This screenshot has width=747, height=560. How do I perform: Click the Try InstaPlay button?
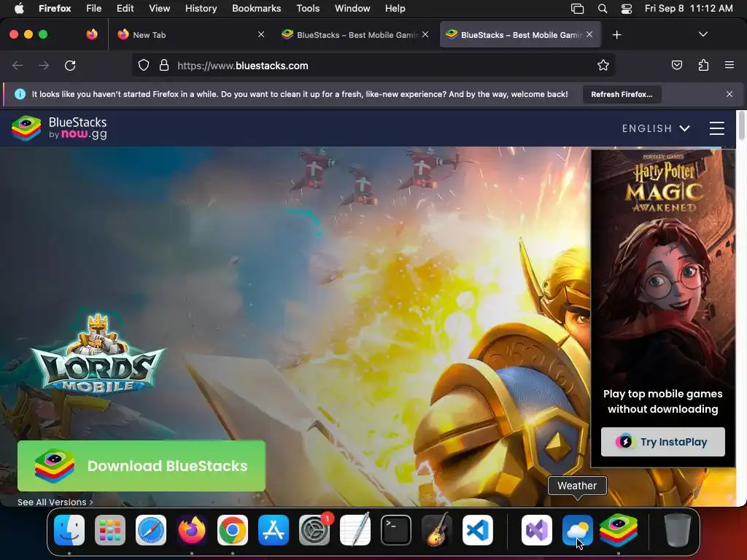[x=662, y=442]
